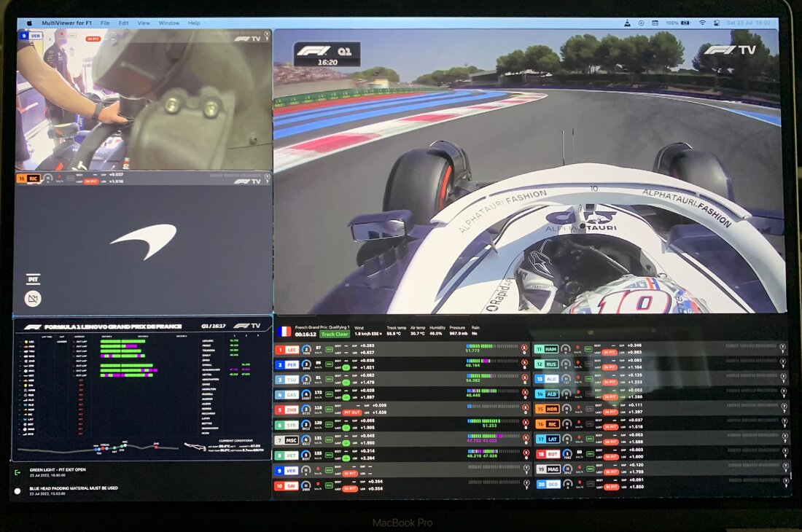Screen dimensions: 802x532
Task: Click the circular icon at end of Perez's row
Action: tap(524, 364)
